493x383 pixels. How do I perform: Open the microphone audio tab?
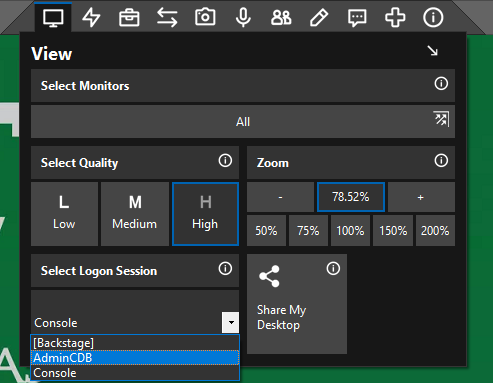pos(243,17)
